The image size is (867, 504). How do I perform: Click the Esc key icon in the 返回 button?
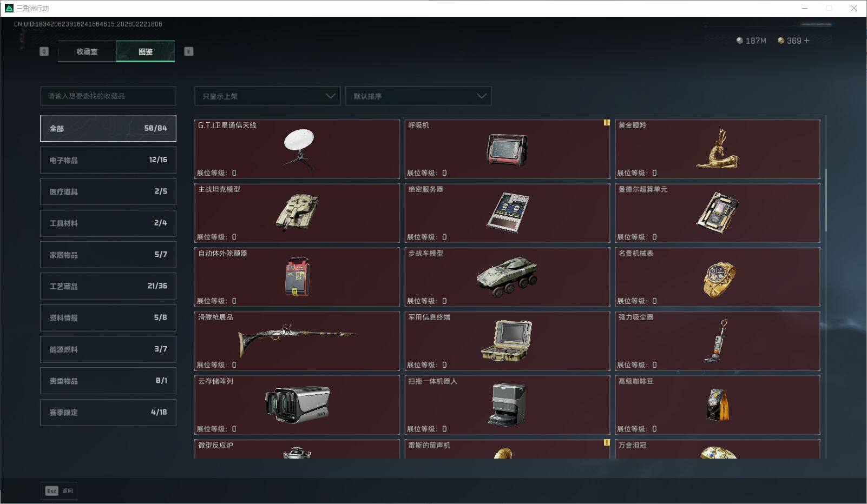pos(51,491)
